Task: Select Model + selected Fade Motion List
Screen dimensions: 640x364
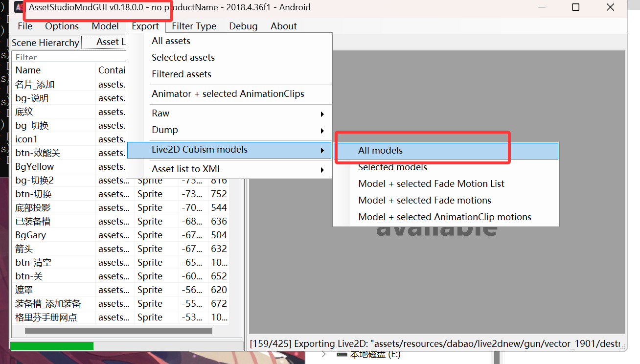Action: tap(446, 184)
